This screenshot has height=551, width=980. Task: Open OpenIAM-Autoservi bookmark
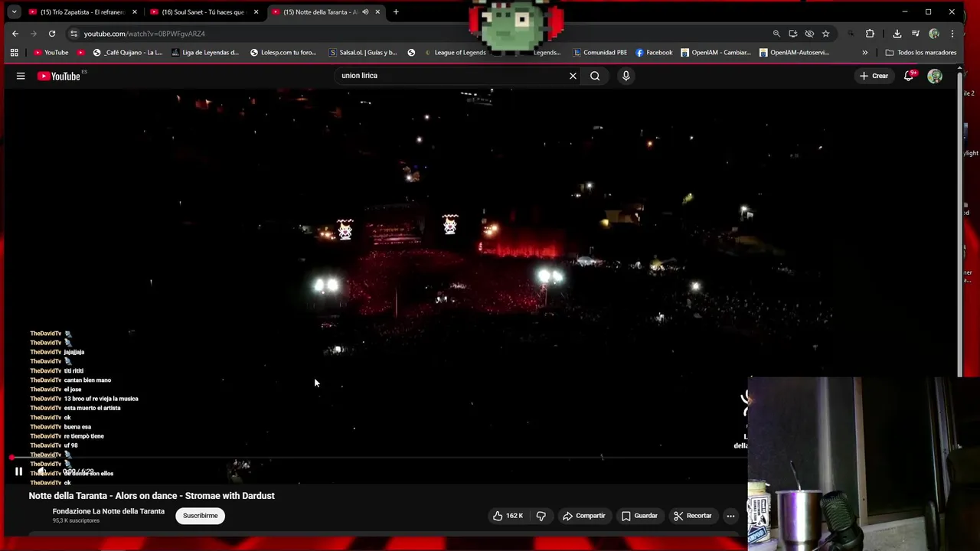point(794,53)
